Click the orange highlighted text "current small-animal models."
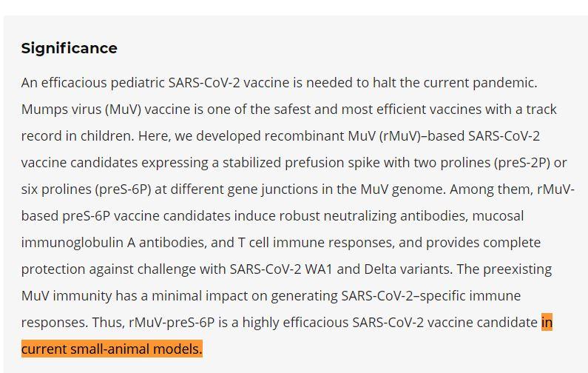This screenshot has width=588, height=373. [112, 349]
